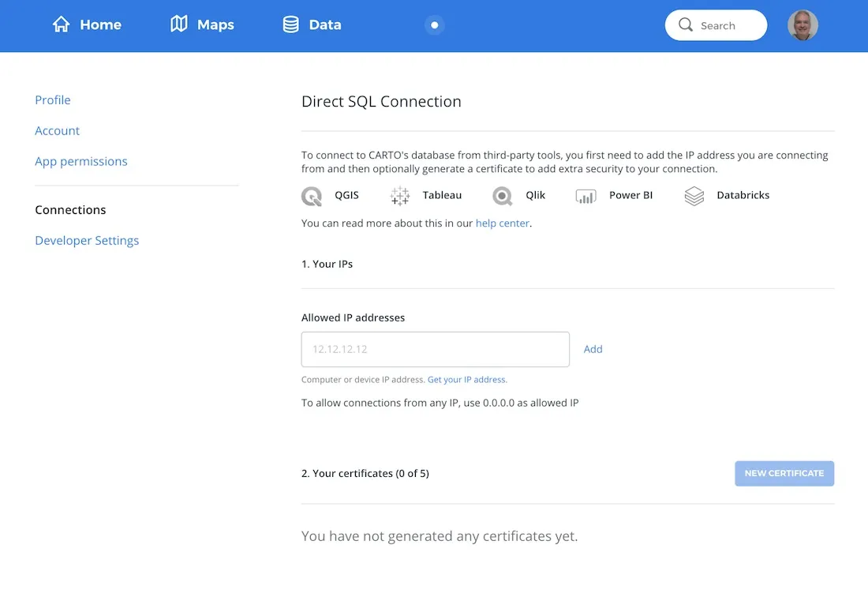Select the QGIS connection icon
Viewport: 868px width, 597px height.
(311, 196)
